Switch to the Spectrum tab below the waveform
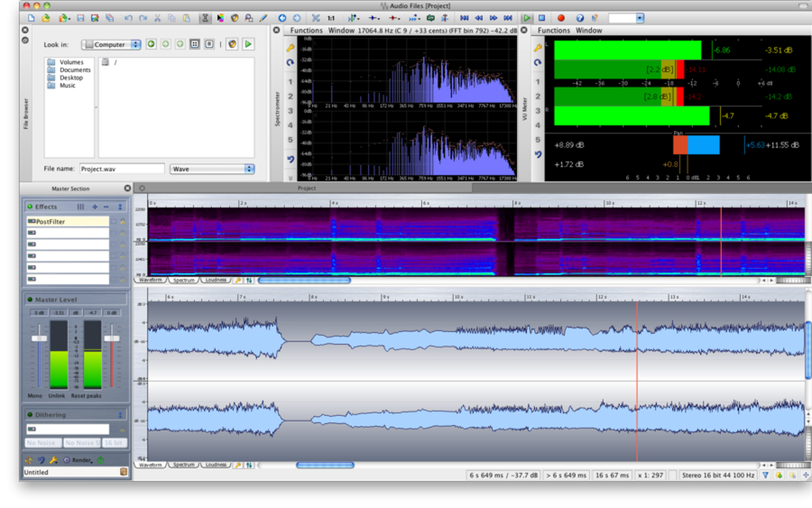This screenshot has height=508, width=812. click(185, 465)
